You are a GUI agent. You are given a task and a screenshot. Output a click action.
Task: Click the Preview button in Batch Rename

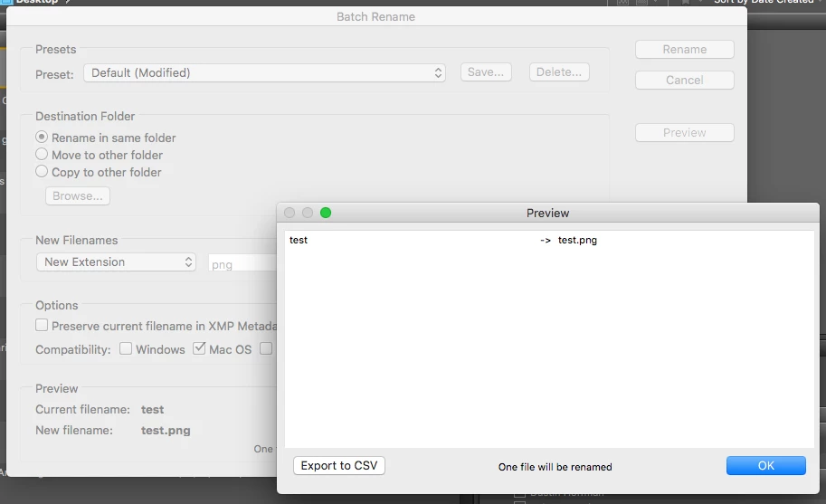(684, 133)
